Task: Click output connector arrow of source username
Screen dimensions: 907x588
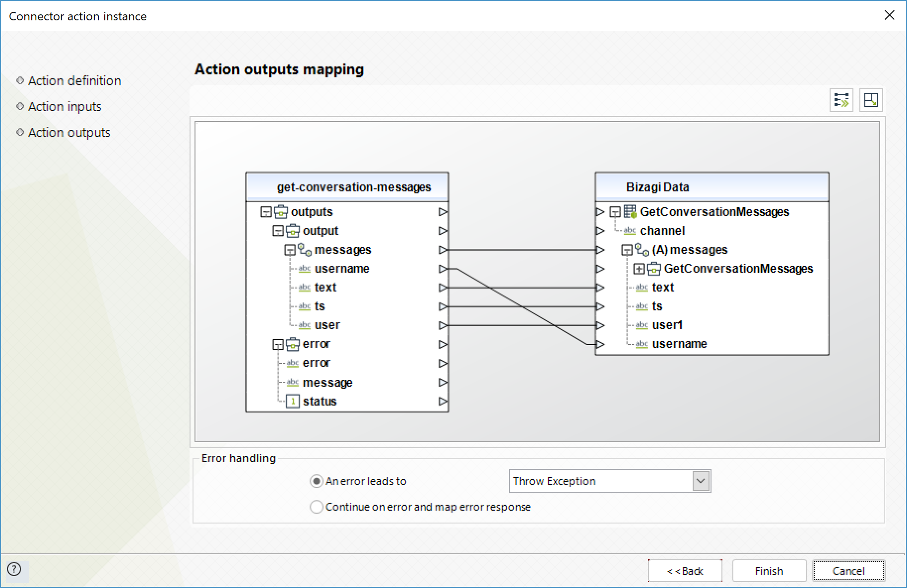Action: click(443, 269)
